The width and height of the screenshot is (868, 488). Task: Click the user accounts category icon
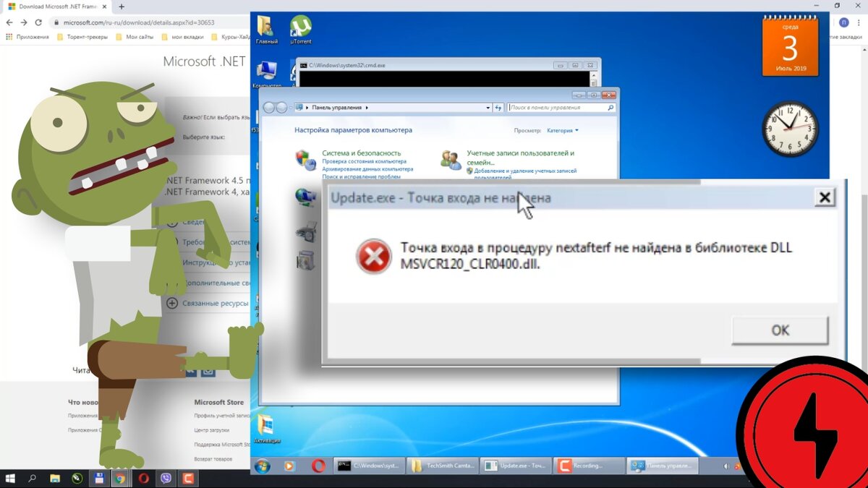pyautogui.click(x=451, y=160)
